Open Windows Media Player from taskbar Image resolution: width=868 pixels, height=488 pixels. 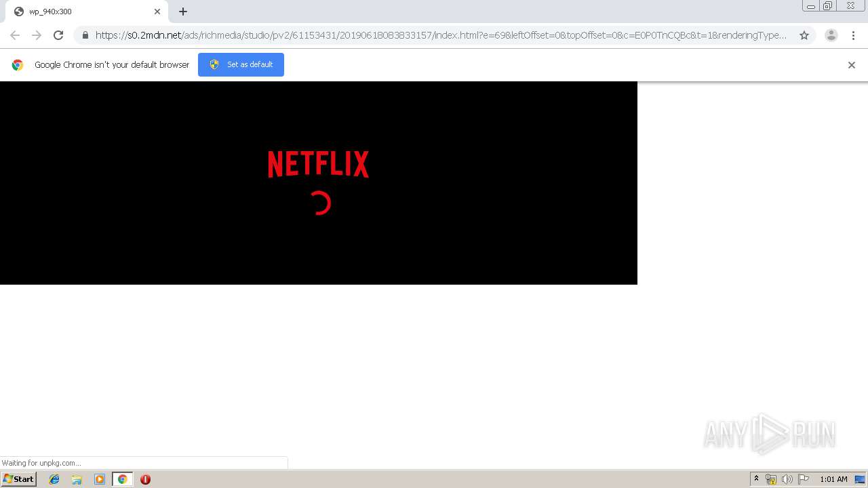pyautogui.click(x=100, y=479)
